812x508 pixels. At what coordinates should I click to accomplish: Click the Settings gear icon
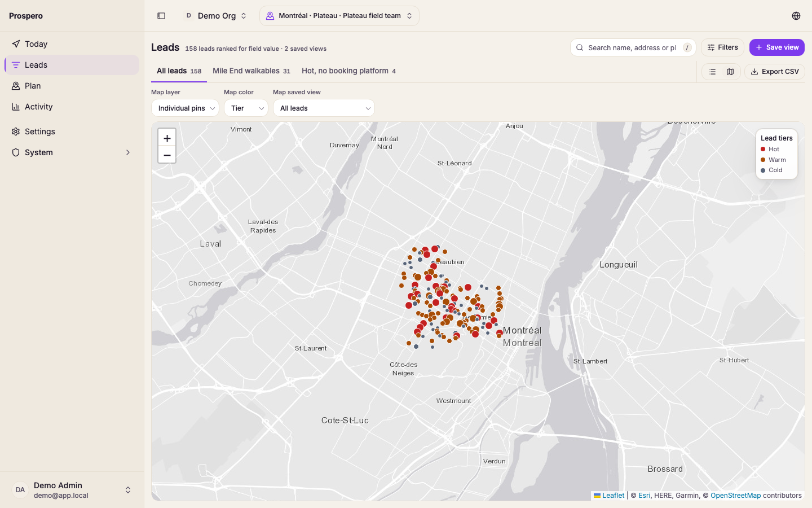[x=16, y=132]
